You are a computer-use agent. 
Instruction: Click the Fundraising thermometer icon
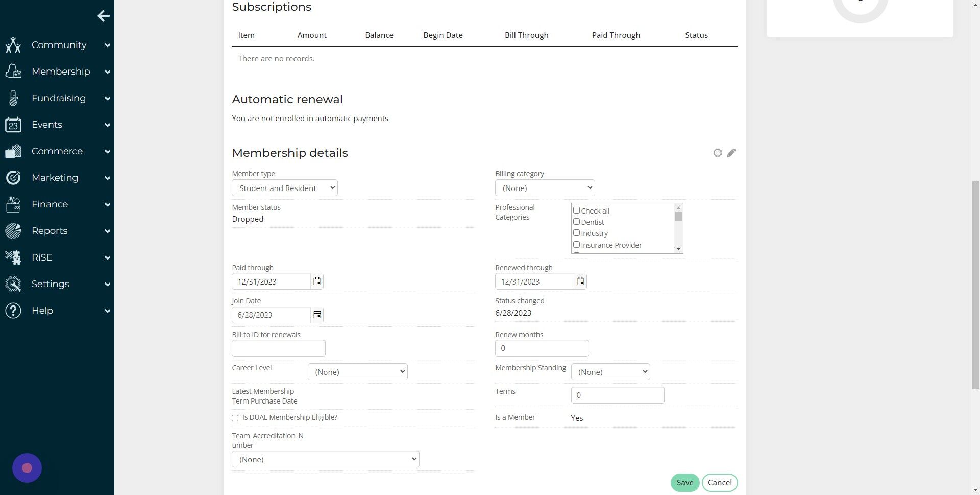click(x=13, y=98)
